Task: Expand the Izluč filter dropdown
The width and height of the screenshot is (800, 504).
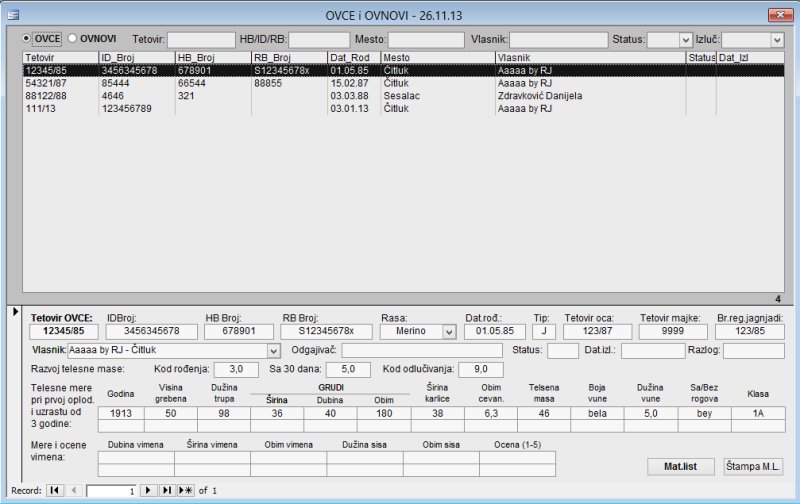Action: point(776,40)
